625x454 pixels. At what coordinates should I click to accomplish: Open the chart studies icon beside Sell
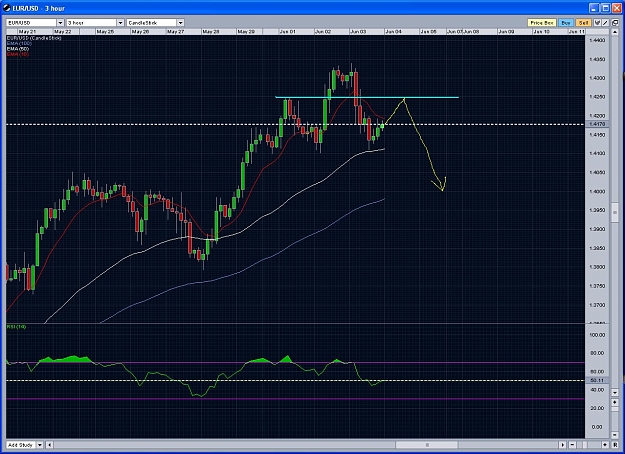coord(597,23)
